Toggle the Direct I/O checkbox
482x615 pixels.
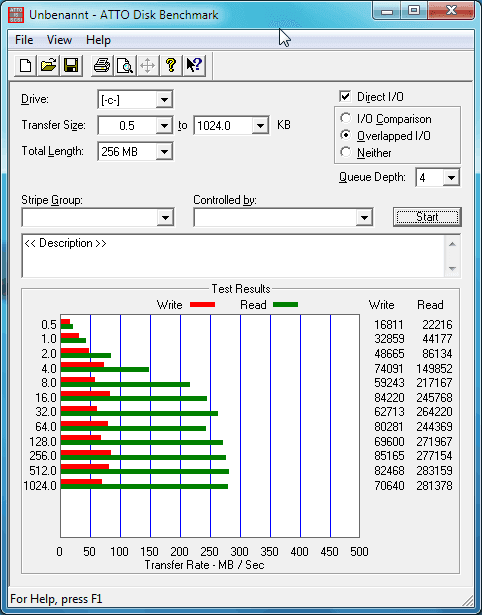pos(346,96)
